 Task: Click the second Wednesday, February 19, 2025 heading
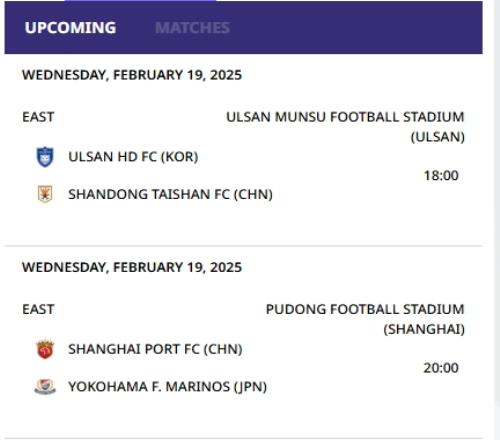pyautogui.click(x=132, y=267)
